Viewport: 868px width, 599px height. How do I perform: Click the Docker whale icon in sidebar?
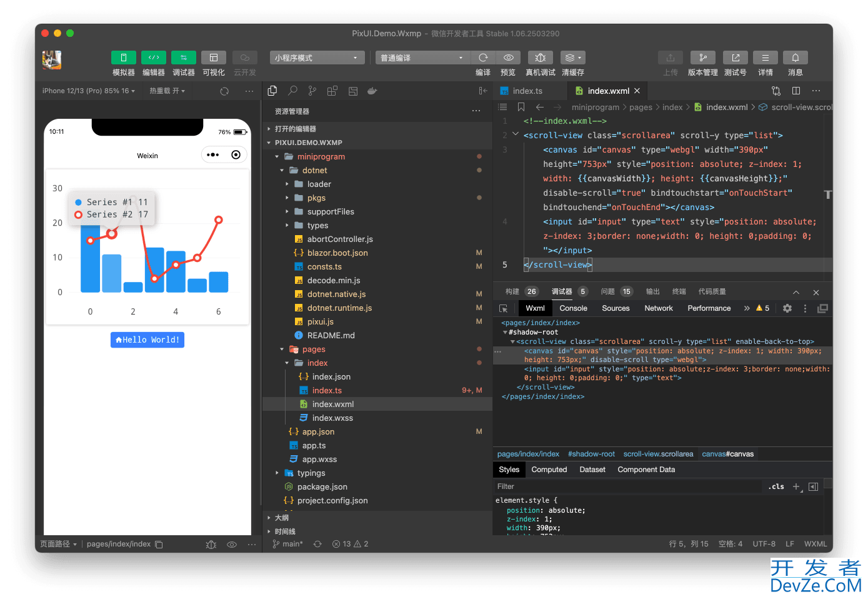(372, 91)
